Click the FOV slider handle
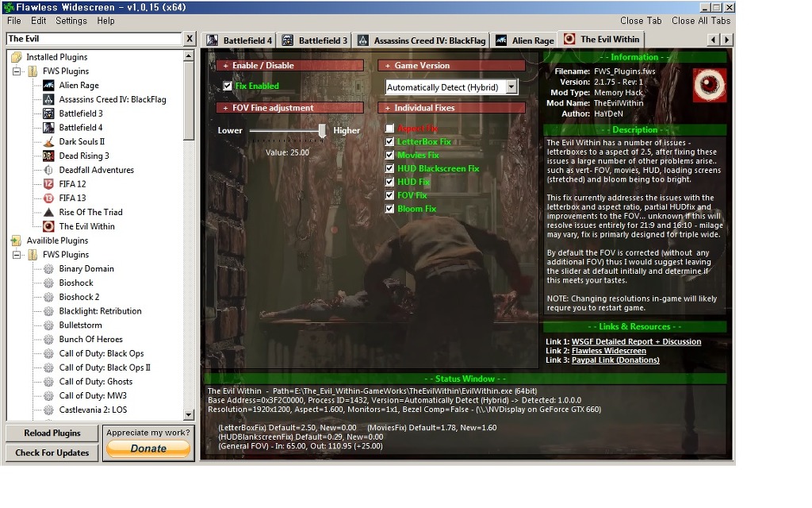The height and width of the screenshot is (508, 812). (323, 131)
